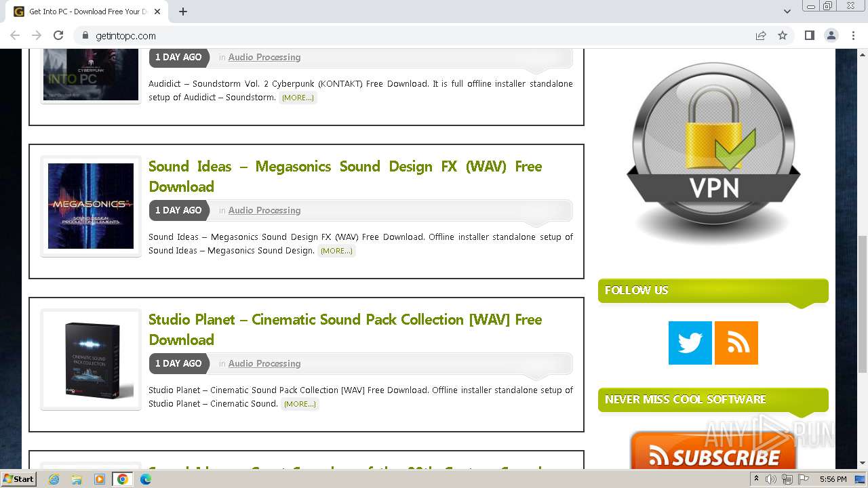The image size is (868, 488).
Task: Open Windows Media Player from the taskbar
Action: coord(100,479)
